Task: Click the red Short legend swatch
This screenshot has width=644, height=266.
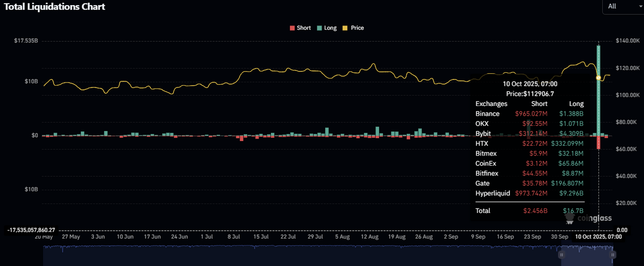Action: pos(292,28)
